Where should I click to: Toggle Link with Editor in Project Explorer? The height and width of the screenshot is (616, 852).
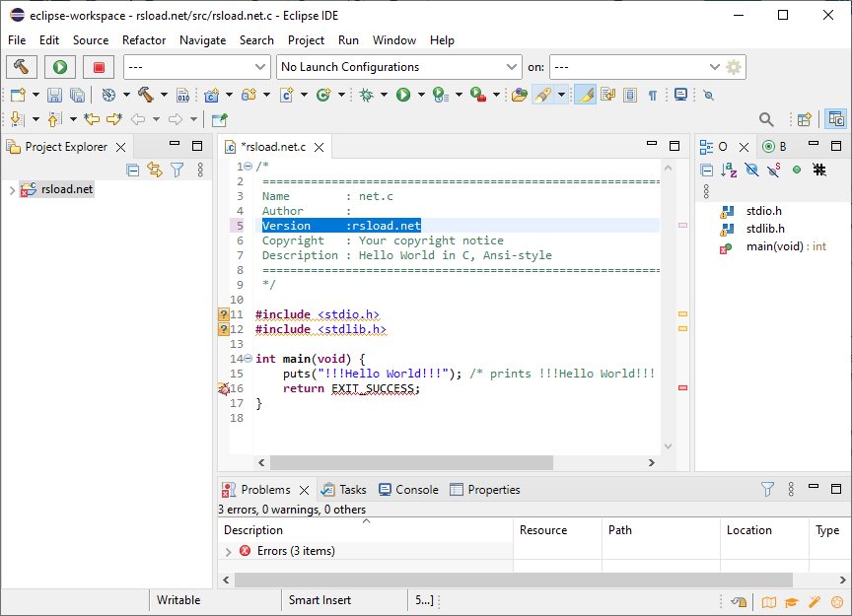pos(155,170)
